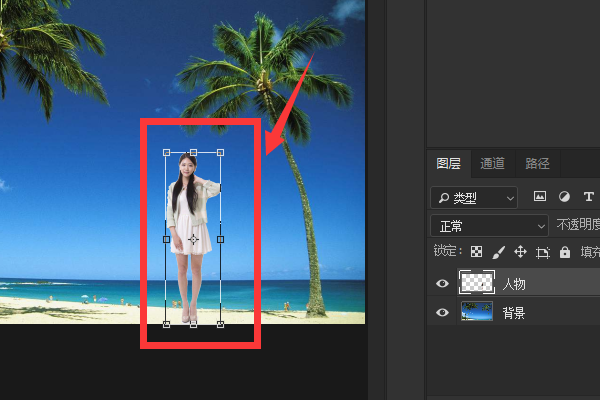Select the 人物 layer by its name
The height and width of the screenshot is (400, 600).
coord(514,284)
